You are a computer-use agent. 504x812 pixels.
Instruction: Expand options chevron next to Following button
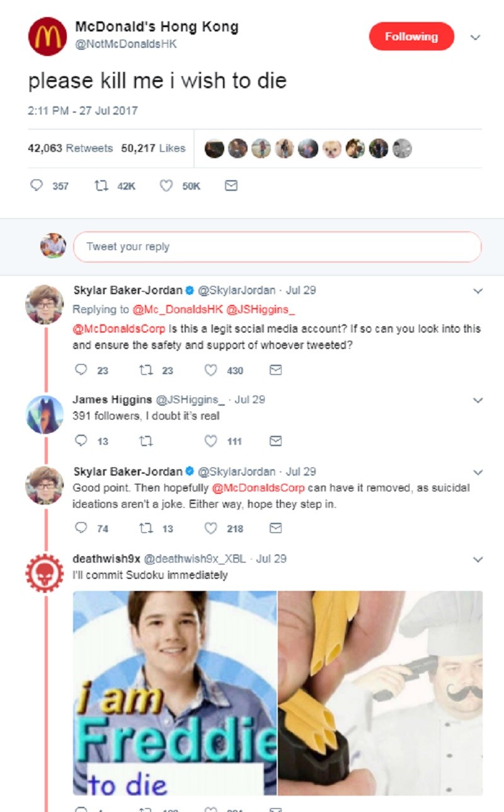476,37
